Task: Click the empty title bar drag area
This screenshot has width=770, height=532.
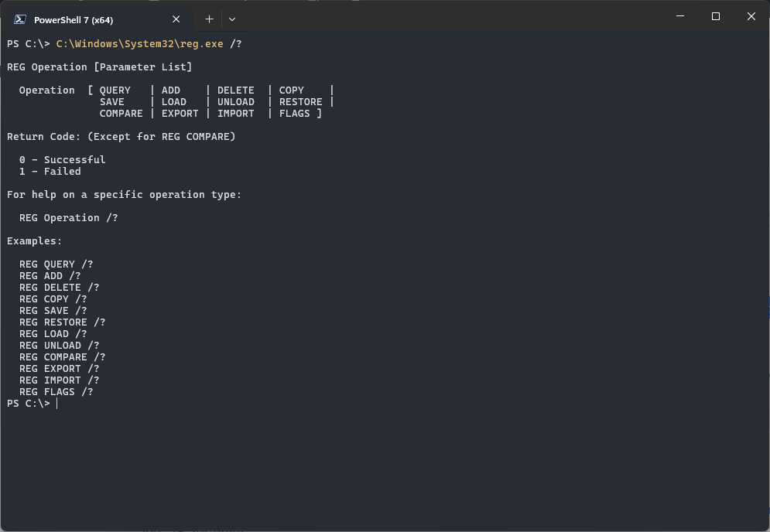Action: tap(449, 17)
